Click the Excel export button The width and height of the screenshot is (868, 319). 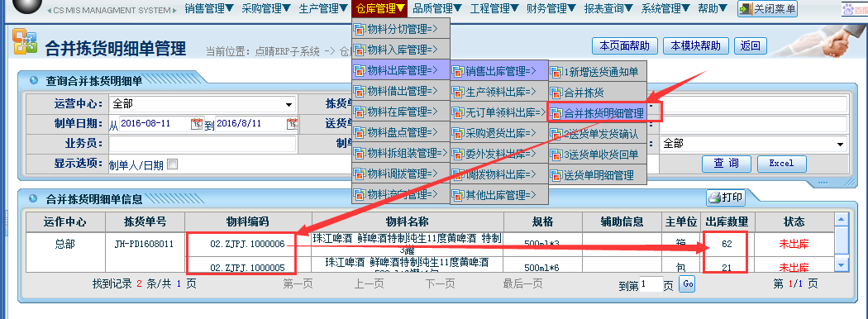pos(781,164)
